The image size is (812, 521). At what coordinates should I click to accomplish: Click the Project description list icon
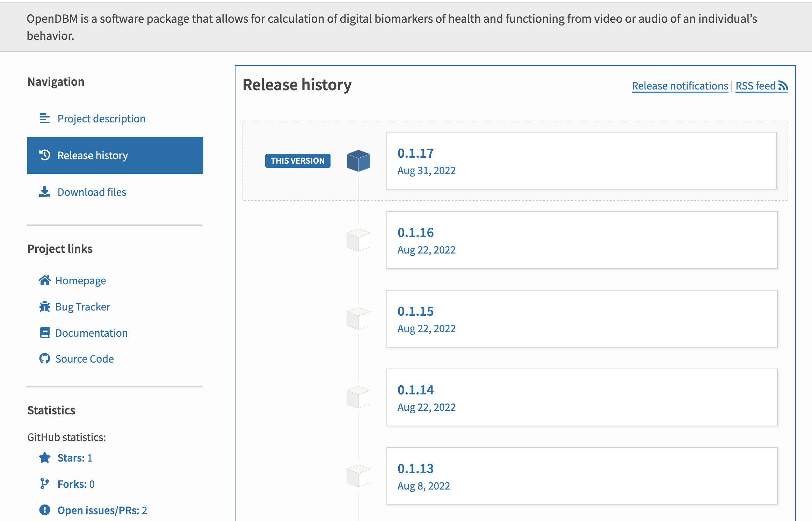coord(45,119)
